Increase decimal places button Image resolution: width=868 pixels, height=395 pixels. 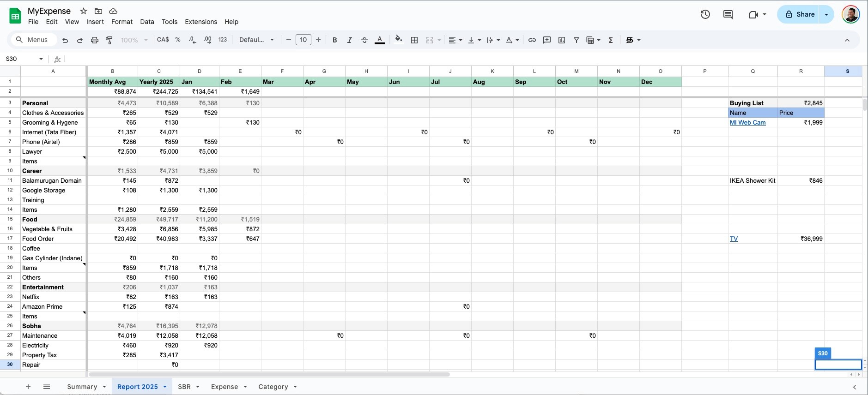click(207, 40)
